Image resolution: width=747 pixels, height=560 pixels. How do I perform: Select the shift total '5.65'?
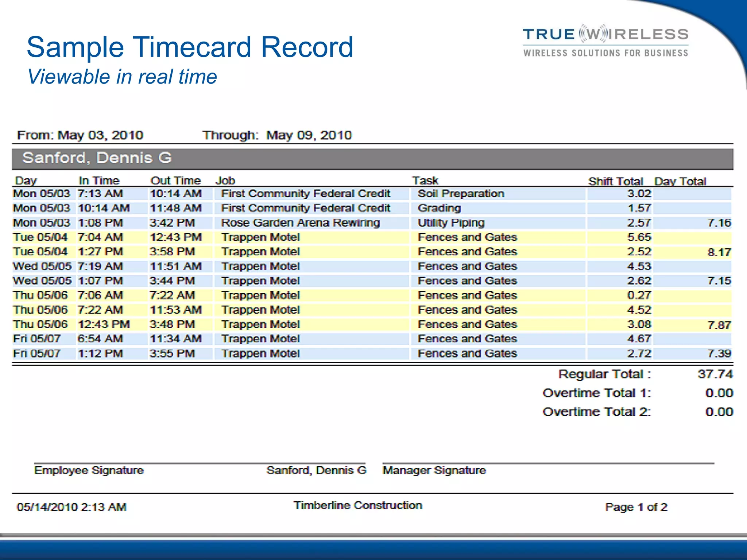coord(639,237)
